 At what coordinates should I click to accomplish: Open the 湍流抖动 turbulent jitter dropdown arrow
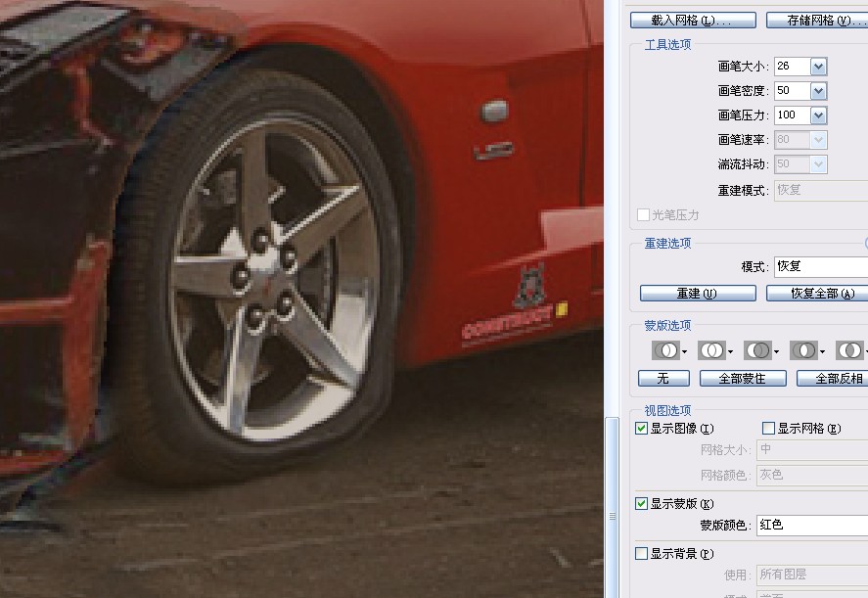pos(819,163)
